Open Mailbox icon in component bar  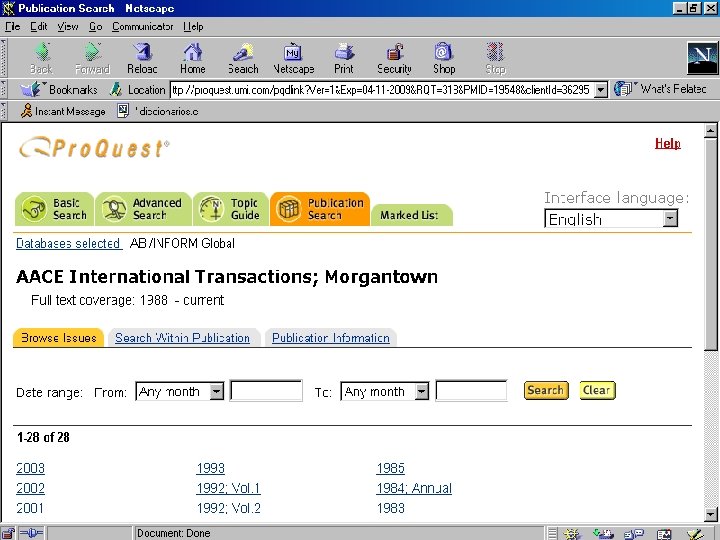click(603, 534)
